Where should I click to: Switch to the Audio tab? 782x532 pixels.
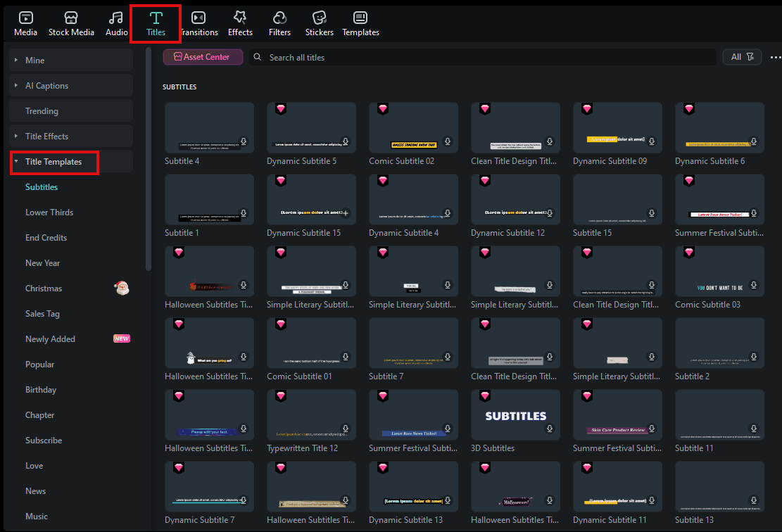(116, 24)
